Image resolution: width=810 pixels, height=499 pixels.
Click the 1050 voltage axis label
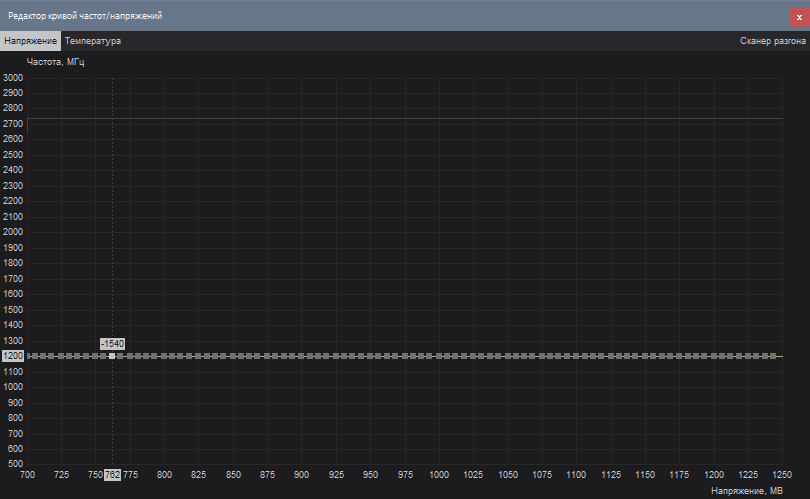(x=508, y=475)
